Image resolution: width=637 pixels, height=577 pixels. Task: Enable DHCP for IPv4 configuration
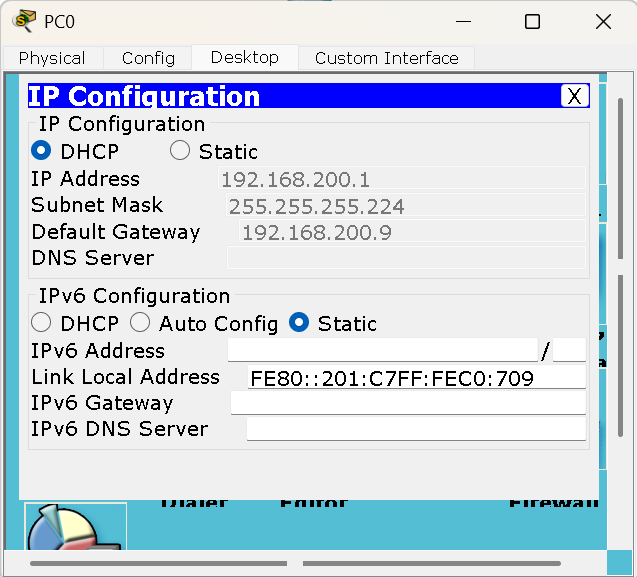pos(42,151)
